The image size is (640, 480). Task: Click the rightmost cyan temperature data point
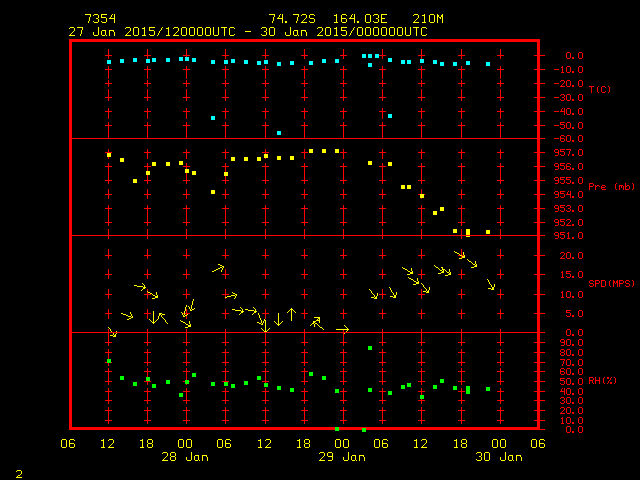tap(488, 64)
